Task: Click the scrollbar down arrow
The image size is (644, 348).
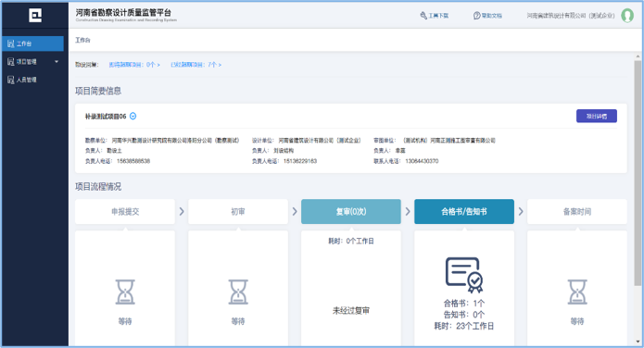Action: tap(638, 342)
